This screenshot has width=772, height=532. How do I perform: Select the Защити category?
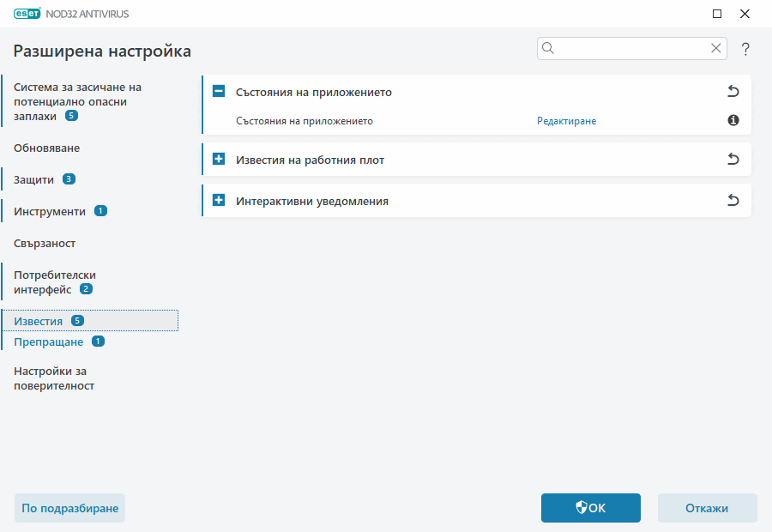click(32, 179)
